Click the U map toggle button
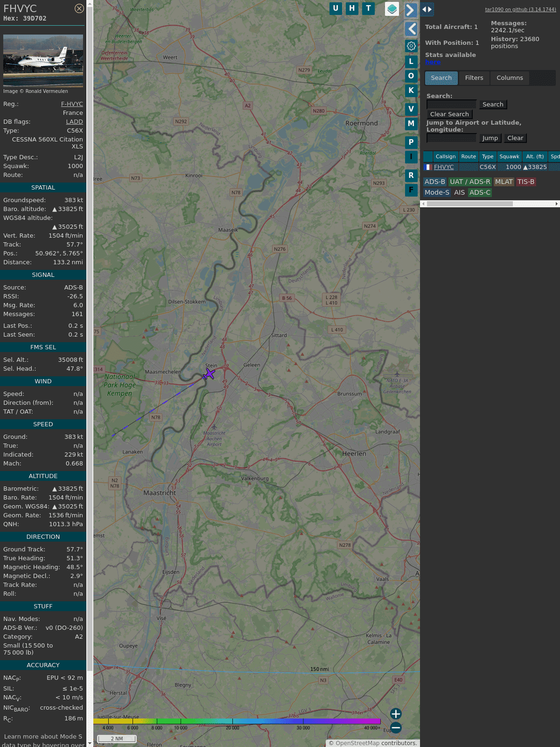 [336, 8]
